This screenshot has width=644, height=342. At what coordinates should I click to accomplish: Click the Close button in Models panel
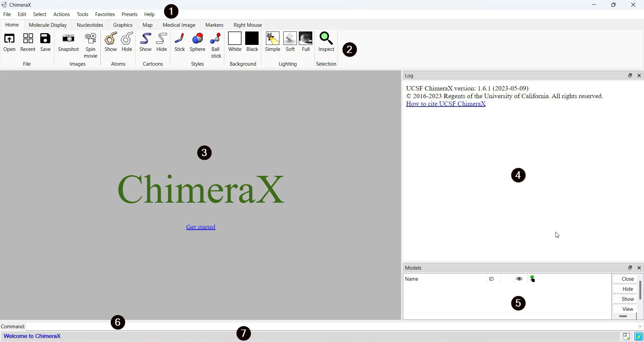click(x=625, y=279)
